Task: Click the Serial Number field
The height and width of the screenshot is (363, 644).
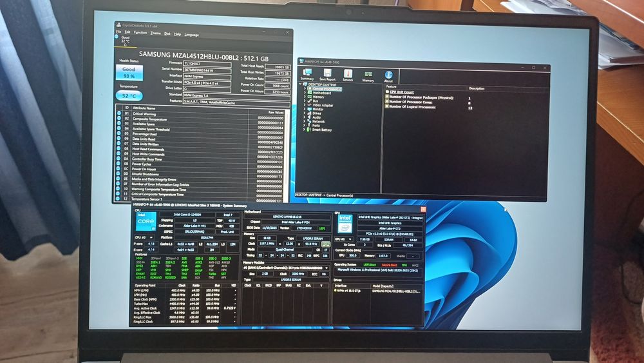Action: tap(207, 70)
